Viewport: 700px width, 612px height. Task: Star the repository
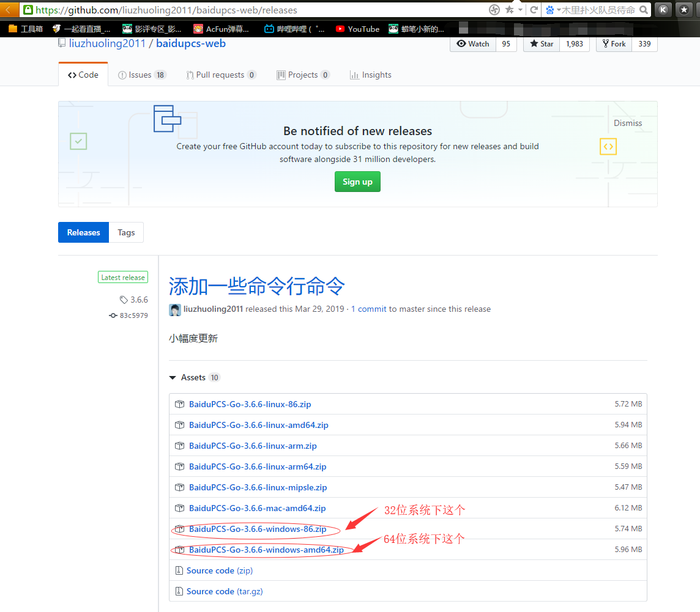(x=542, y=44)
